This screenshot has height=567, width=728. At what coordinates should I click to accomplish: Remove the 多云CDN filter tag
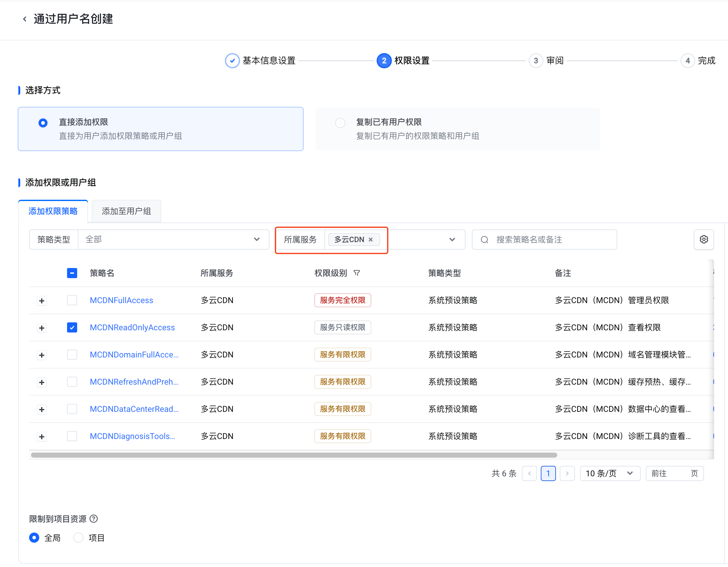pos(370,240)
